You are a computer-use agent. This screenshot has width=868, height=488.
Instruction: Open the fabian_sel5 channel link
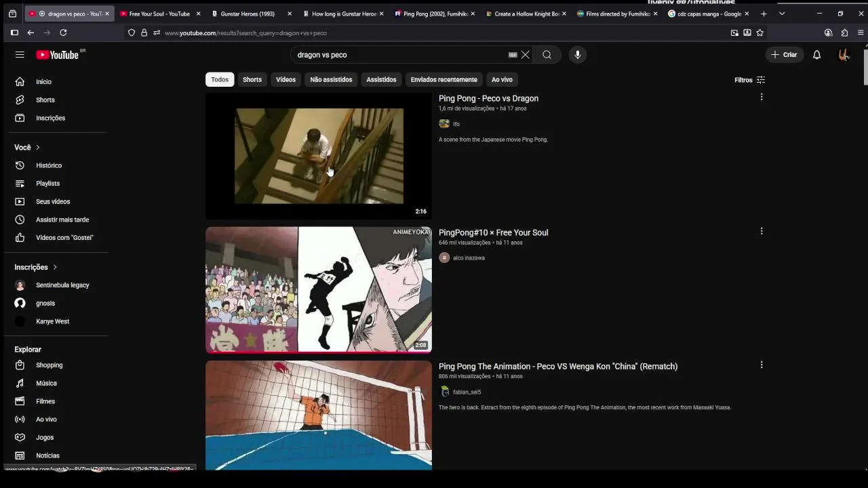pyautogui.click(x=467, y=392)
